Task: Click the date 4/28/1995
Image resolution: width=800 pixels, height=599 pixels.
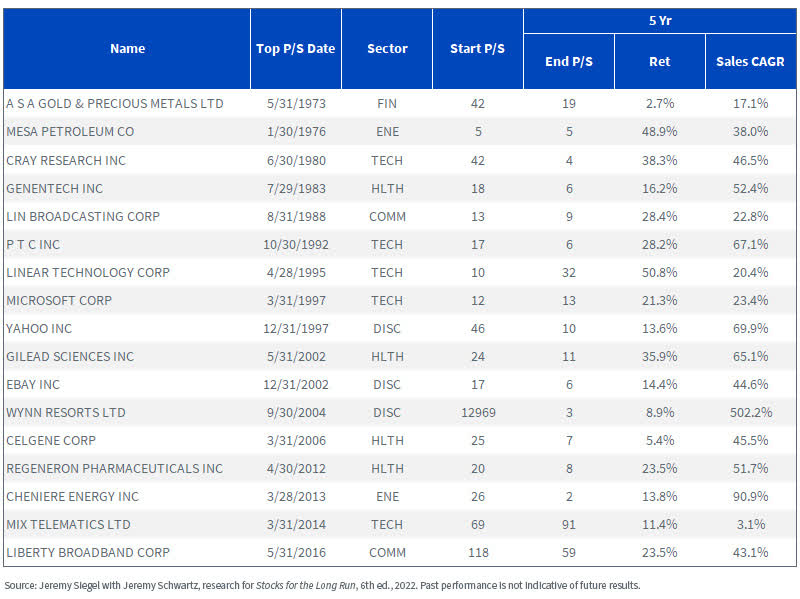Action: [296, 273]
